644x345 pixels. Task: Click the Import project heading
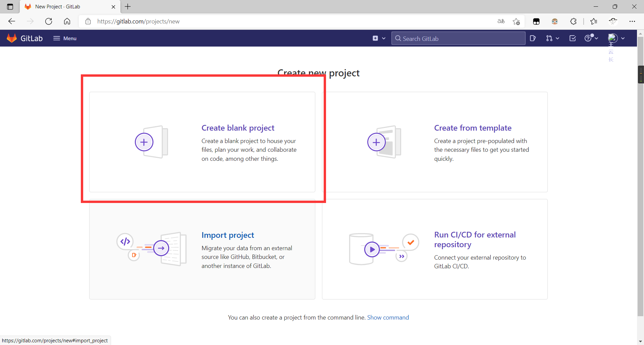click(x=228, y=235)
